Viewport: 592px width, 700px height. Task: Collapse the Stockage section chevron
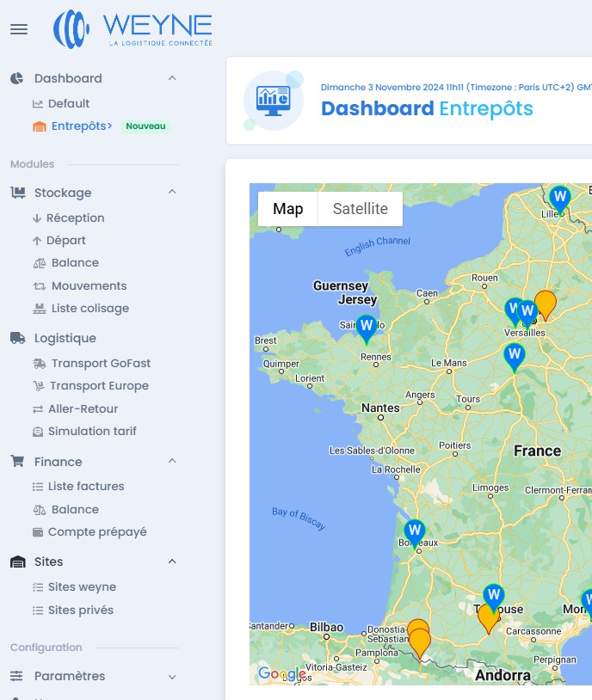pos(172,192)
